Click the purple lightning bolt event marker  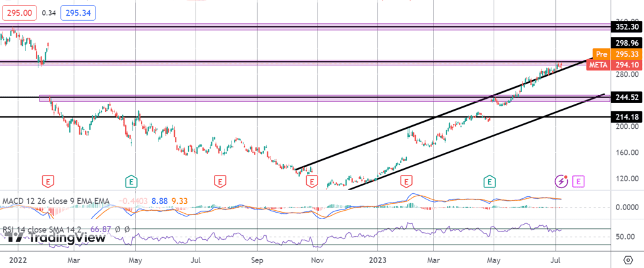point(560,181)
